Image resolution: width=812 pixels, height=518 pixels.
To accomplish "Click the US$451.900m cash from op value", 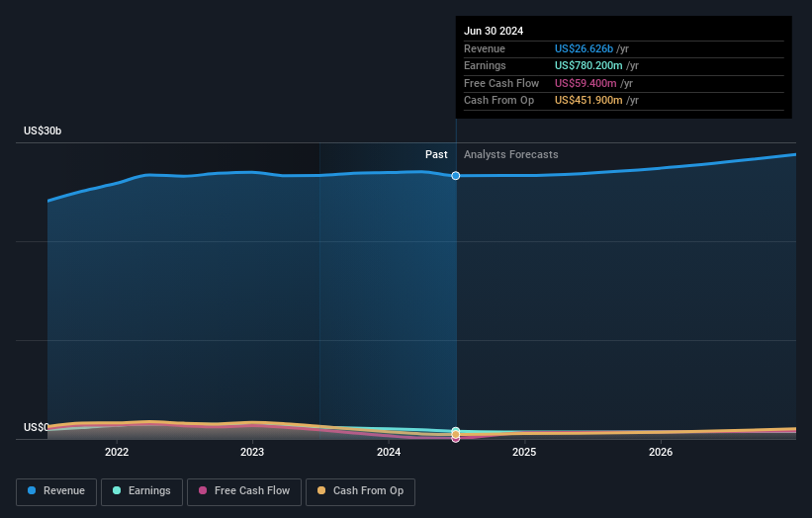I will coord(588,101).
